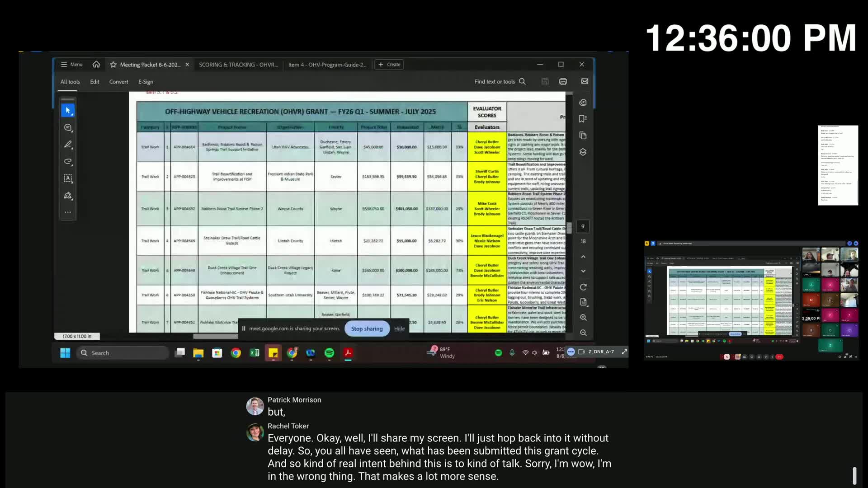Image resolution: width=868 pixels, height=488 pixels.
Task: Select the arrow selection tool
Action: tap(68, 110)
